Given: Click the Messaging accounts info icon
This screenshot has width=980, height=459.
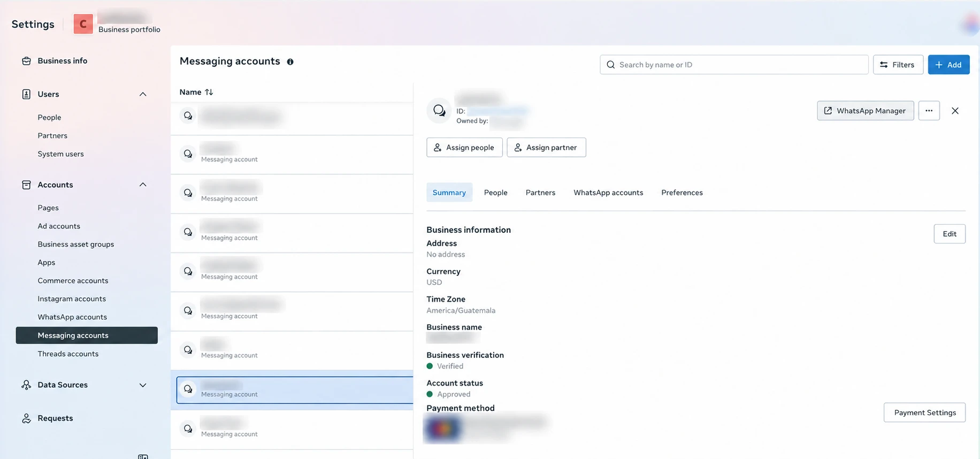Looking at the screenshot, I should (290, 62).
